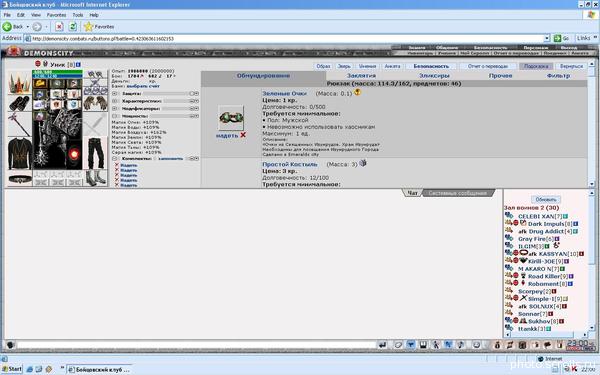Click the send message arrow icon
600x375 pixels.
[x=383, y=345]
